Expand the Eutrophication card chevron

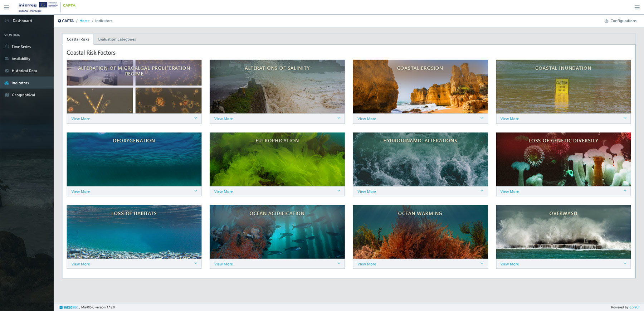point(338,191)
